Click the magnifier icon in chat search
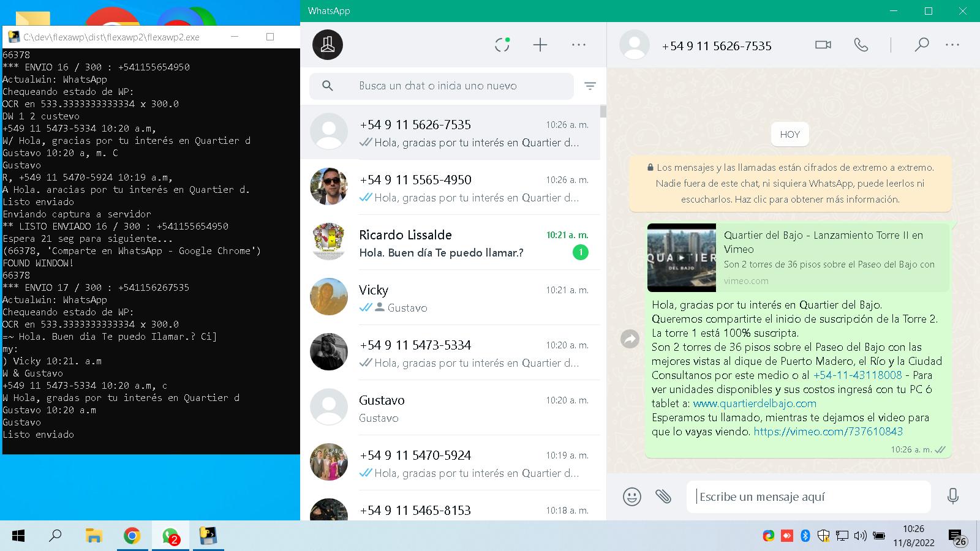Viewport: 980px width, 551px height. pos(328,86)
